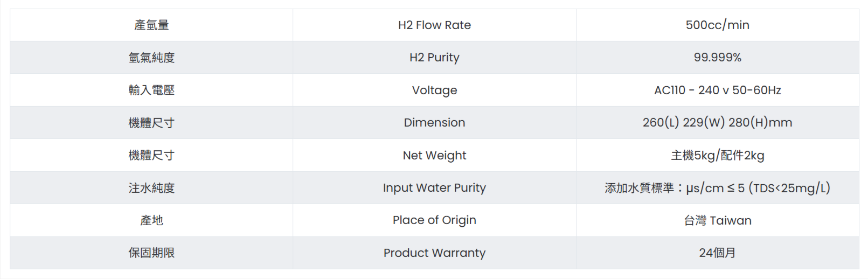Select the Dimension cell
This screenshot has height=279, width=868.
coord(434,123)
